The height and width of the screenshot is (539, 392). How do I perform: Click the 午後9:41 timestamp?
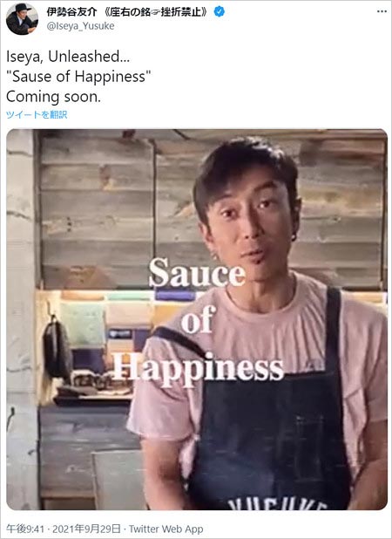[24, 529]
